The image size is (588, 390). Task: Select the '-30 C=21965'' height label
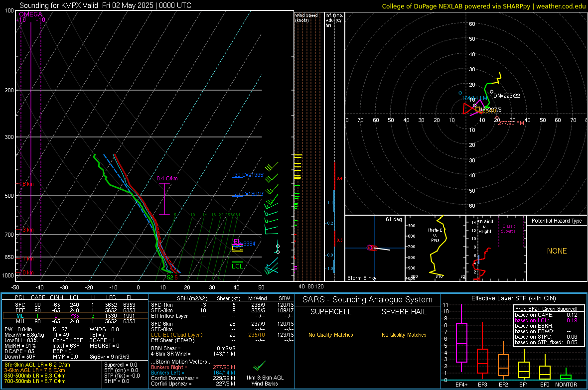(248, 175)
